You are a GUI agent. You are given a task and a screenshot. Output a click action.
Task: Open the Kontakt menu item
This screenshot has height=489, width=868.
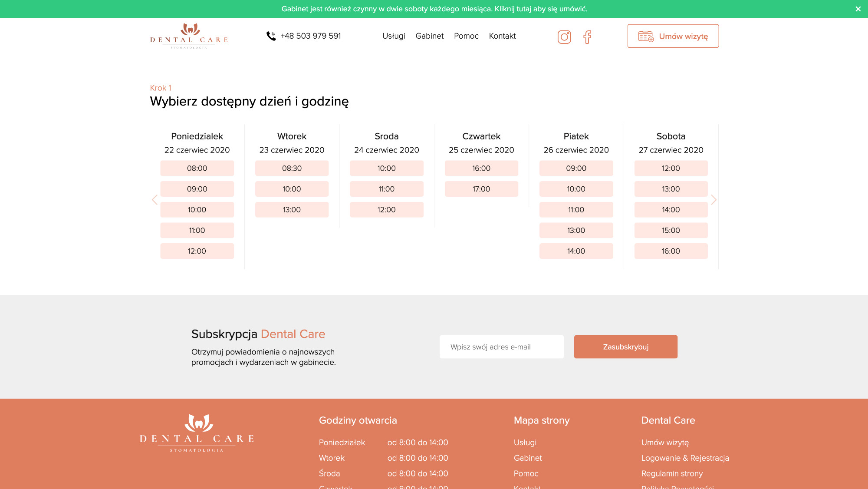pos(502,36)
